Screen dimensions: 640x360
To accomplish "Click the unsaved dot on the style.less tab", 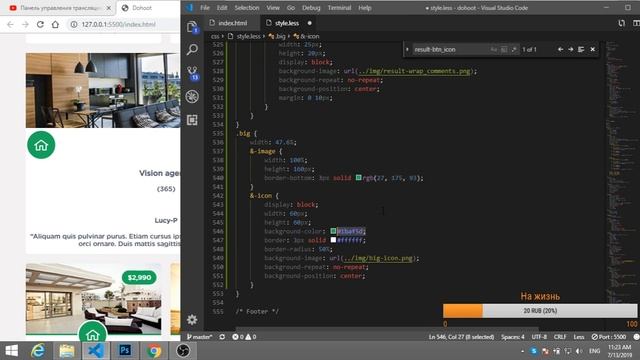I will tap(309, 23).
